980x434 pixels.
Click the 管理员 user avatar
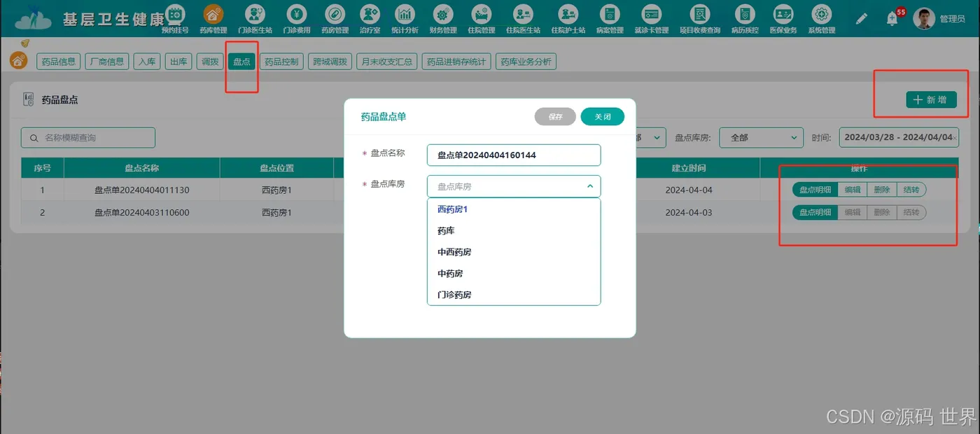[924, 19]
